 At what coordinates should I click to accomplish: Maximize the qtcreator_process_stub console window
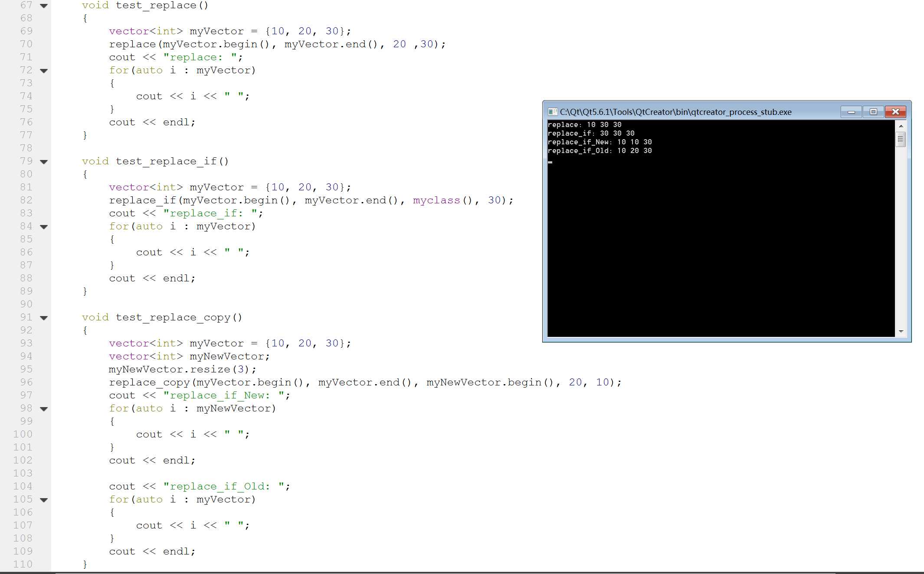[x=873, y=112]
